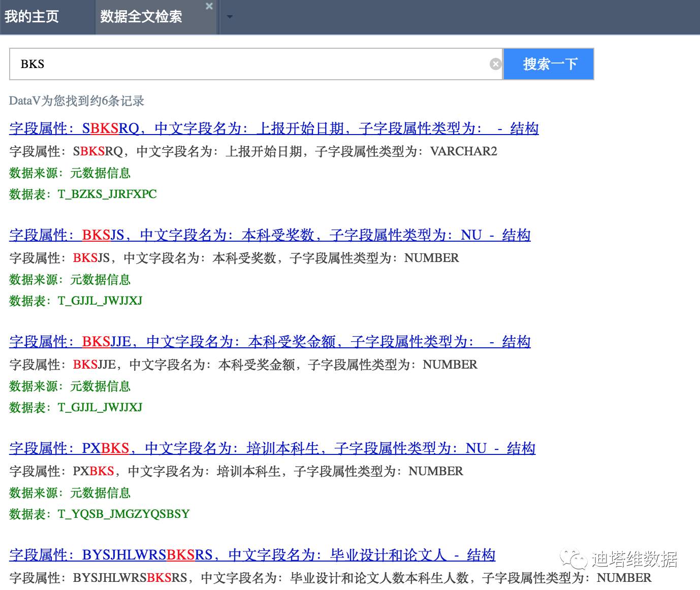700x590 pixels.
Task: Close the 数据全文检索 tab
Action: (209, 6)
